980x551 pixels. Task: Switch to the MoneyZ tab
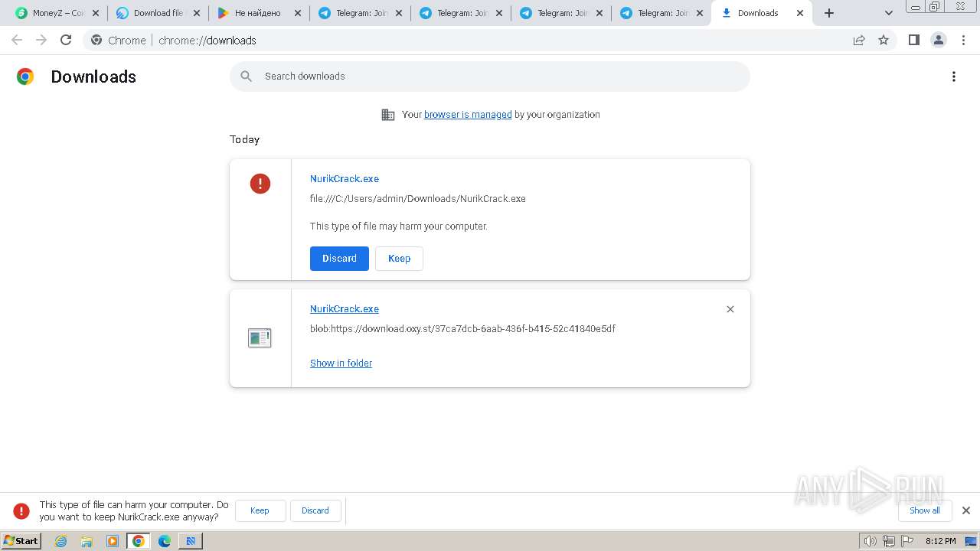click(x=52, y=13)
